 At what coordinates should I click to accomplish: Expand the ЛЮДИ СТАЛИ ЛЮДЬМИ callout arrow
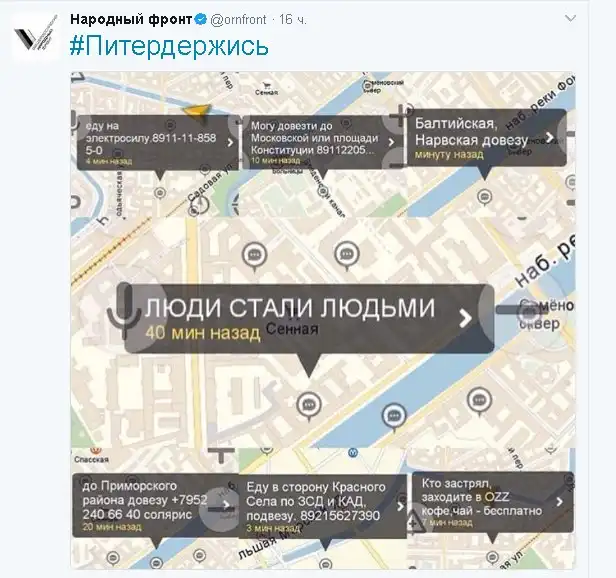click(x=464, y=318)
